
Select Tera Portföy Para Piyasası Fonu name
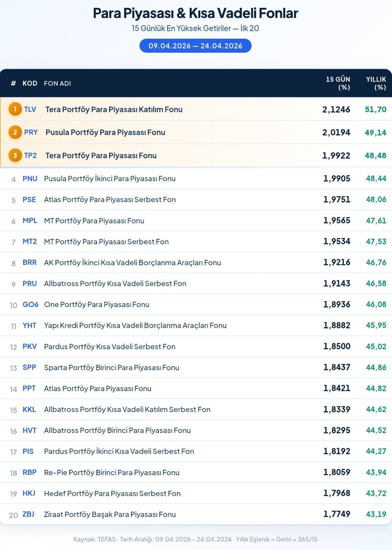tap(101, 155)
